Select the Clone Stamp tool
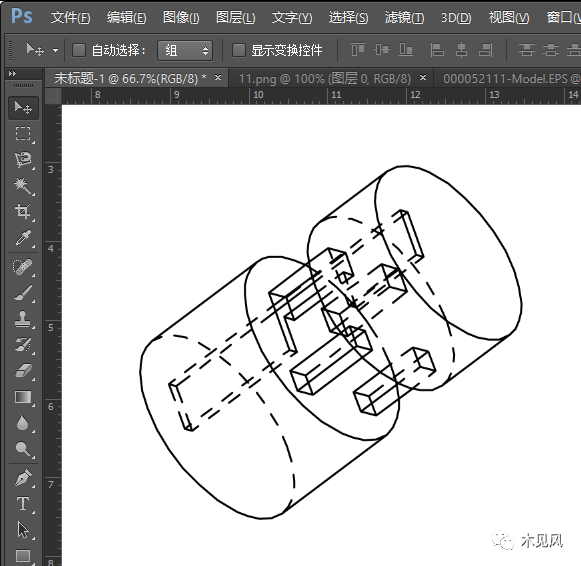The width and height of the screenshot is (581, 566). click(23, 319)
